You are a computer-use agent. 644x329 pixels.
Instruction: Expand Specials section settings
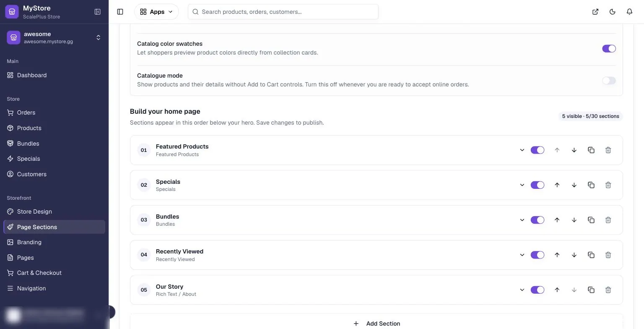(522, 185)
